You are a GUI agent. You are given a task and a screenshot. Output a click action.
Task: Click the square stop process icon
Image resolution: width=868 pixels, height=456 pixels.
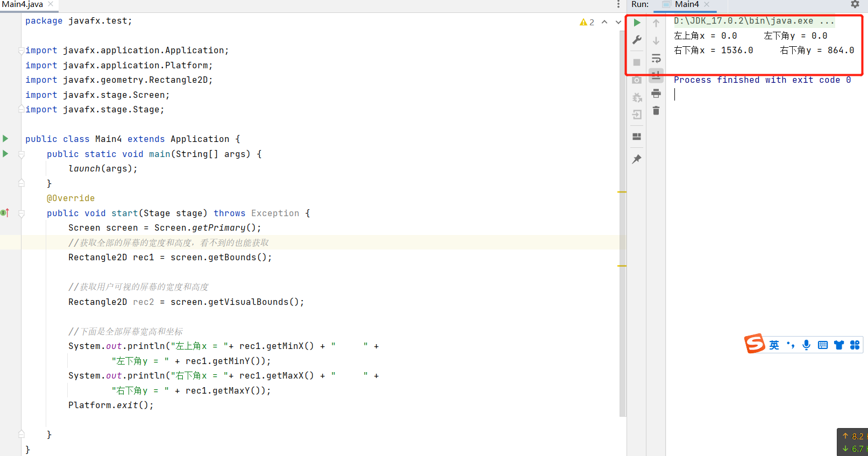[637, 62]
